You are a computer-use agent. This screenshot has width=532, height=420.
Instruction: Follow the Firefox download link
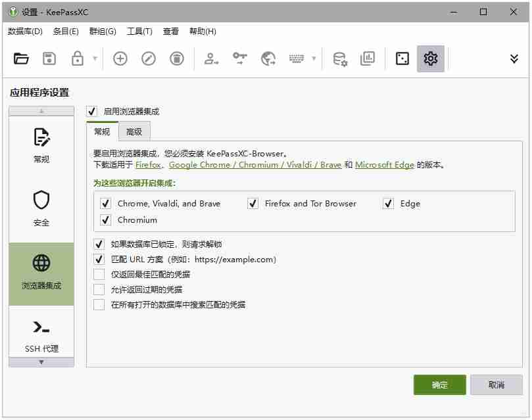(x=148, y=165)
